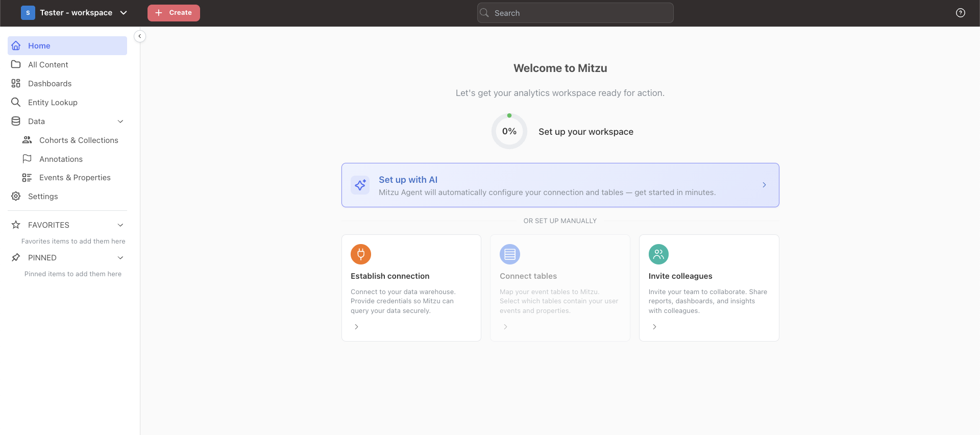Click the Invite colleagues people icon
Screen dimensions: 980x435
coord(658,254)
